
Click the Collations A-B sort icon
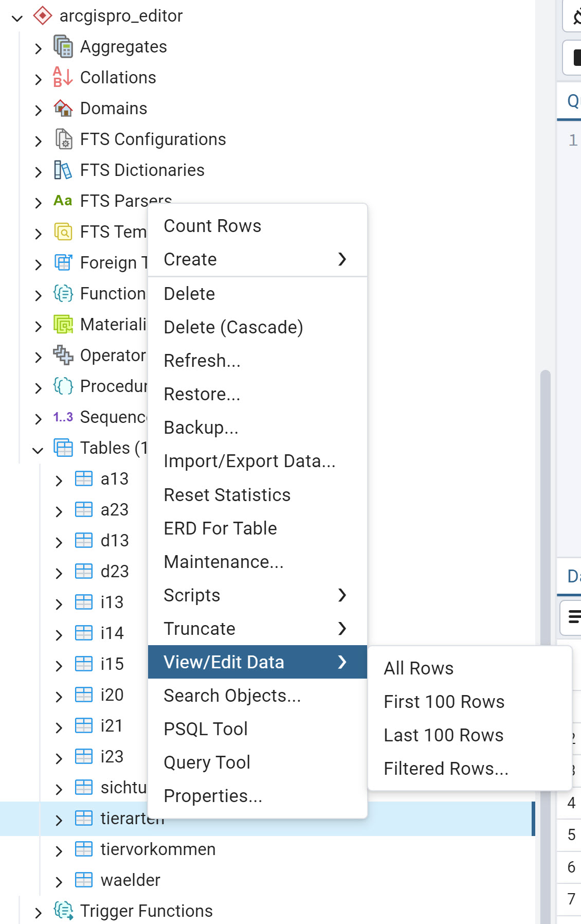63,78
